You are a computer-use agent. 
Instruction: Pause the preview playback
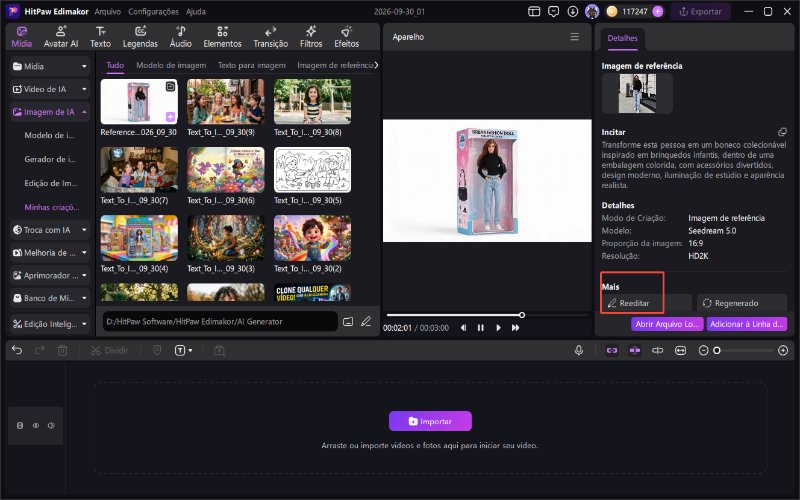pos(481,328)
